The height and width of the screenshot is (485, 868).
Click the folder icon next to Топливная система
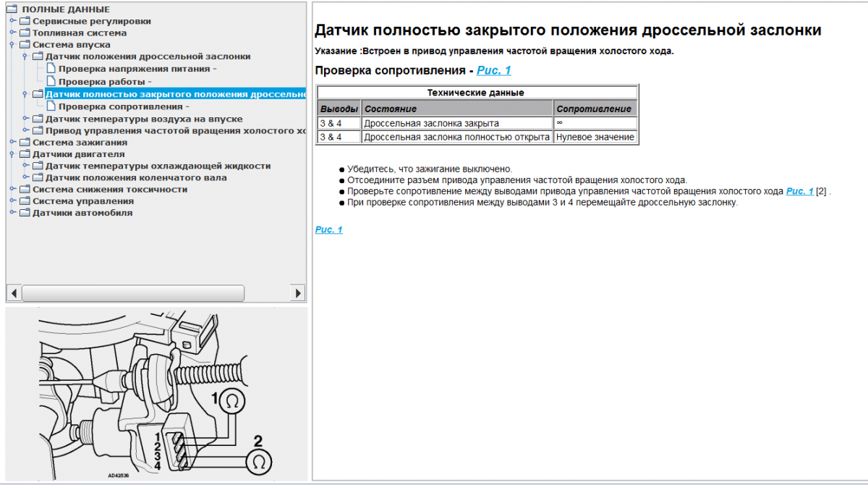coord(25,33)
